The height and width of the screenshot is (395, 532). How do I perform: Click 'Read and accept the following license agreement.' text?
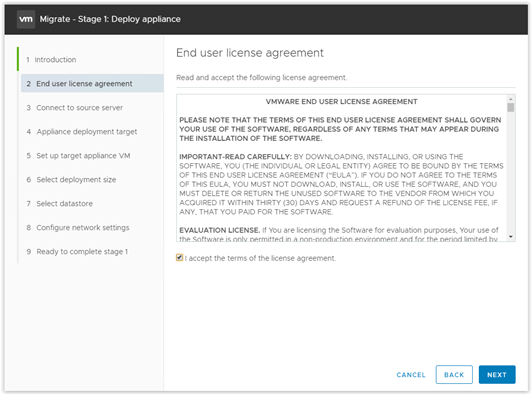261,78
